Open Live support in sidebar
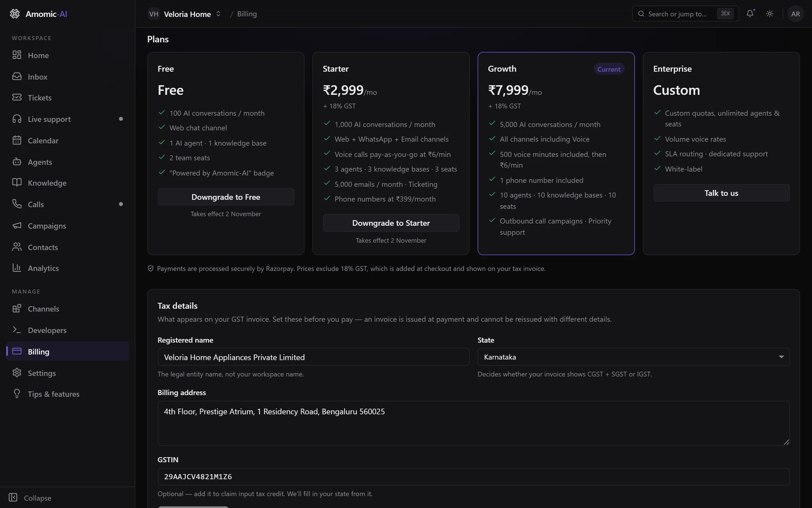Image resolution: width=812 pixels, height=508 pixels. point(68,119)
